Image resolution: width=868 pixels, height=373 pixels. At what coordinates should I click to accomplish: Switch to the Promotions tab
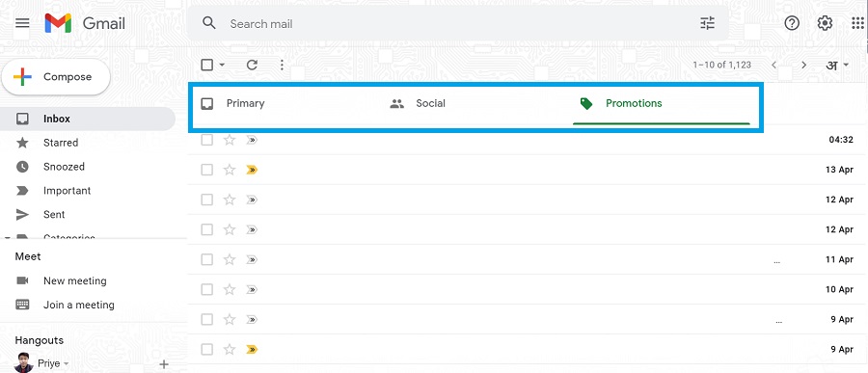(662, 103)
